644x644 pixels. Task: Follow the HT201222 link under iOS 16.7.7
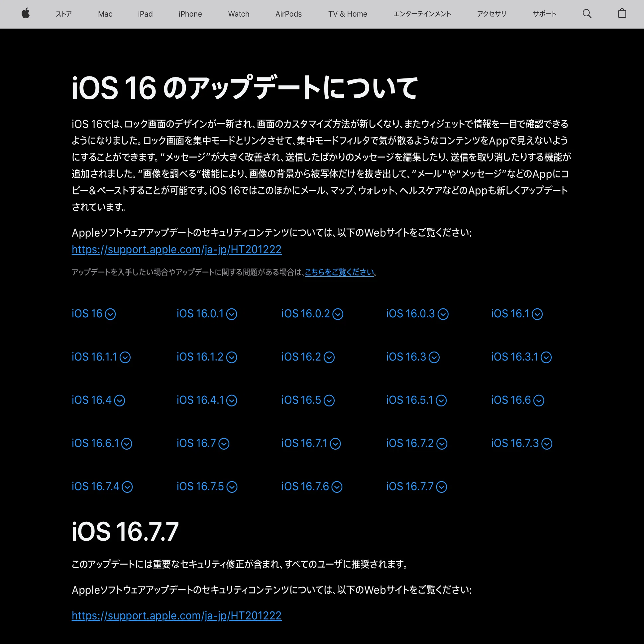coord(177,615)
